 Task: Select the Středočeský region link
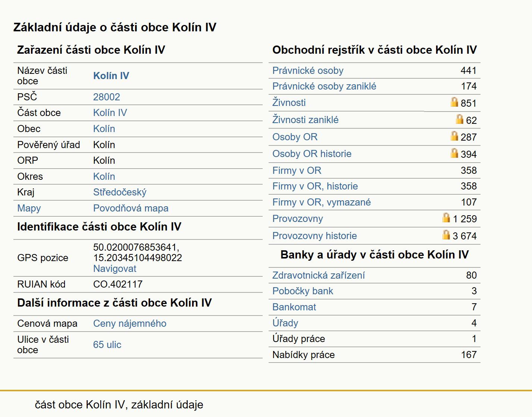[x=120, y=192]
